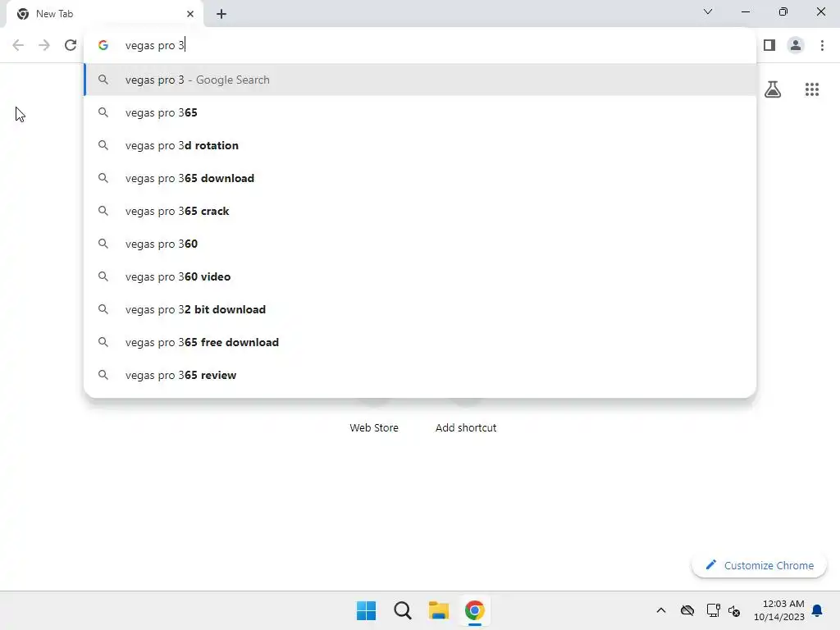
Task: Click the back navigation arrow
Action: 18,45
